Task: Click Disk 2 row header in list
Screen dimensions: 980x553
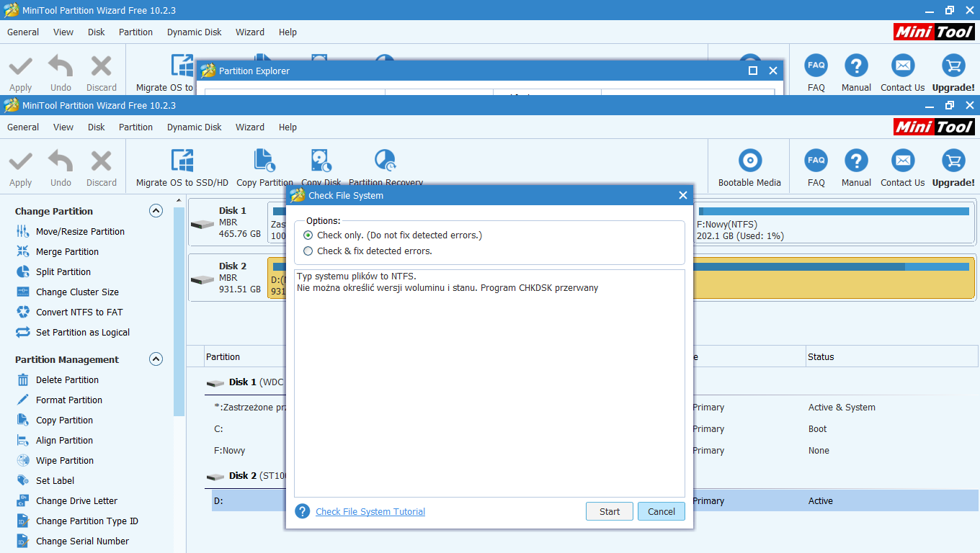Action: coord(245,475)
